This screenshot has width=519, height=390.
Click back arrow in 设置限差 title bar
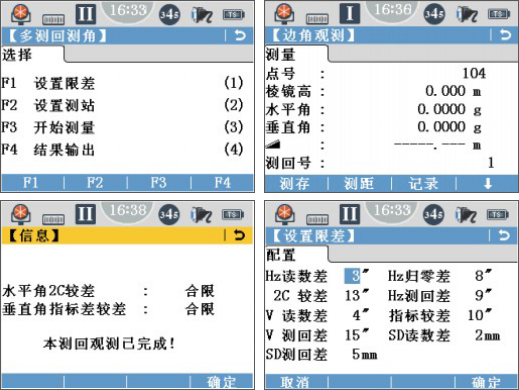click(504, 235)
